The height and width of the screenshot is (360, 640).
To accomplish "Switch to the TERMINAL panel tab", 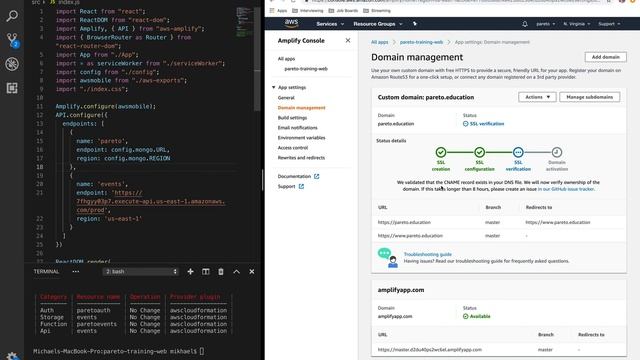I will (46, 271).
